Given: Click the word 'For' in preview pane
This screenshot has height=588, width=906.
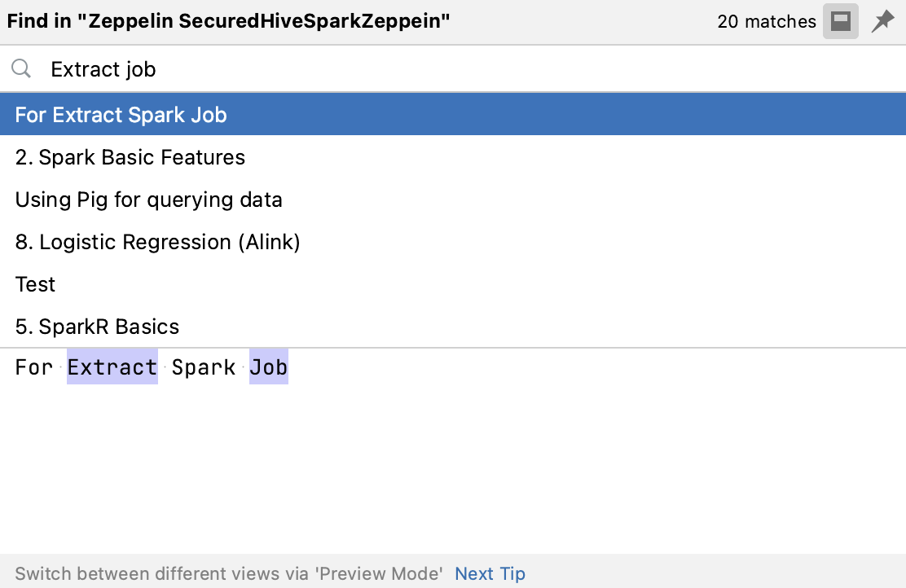Looking at the screenshot, I should (x=34, y=366).
